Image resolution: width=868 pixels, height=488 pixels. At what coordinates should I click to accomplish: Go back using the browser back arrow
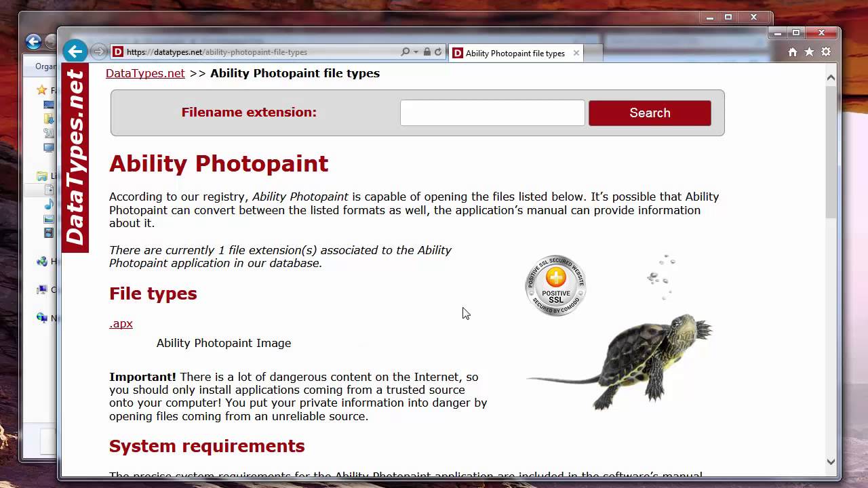point(75,51)
